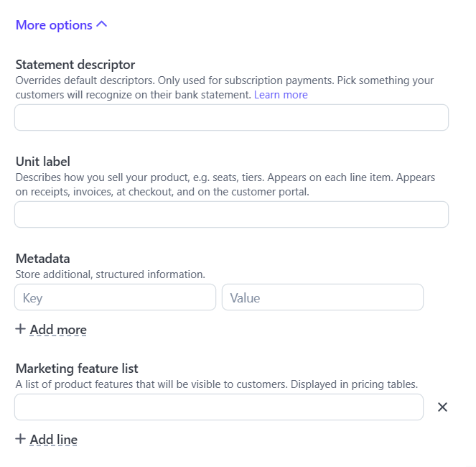Focus the Unit label input box
This screenshot has width=476, height=467.
(x=231, y=214)
